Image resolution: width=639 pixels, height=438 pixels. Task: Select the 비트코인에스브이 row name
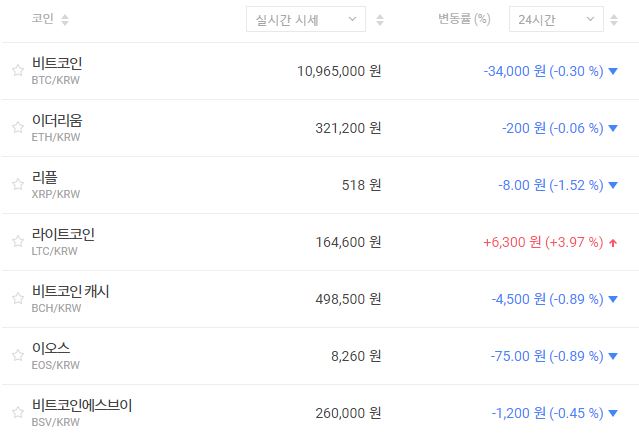82,406
